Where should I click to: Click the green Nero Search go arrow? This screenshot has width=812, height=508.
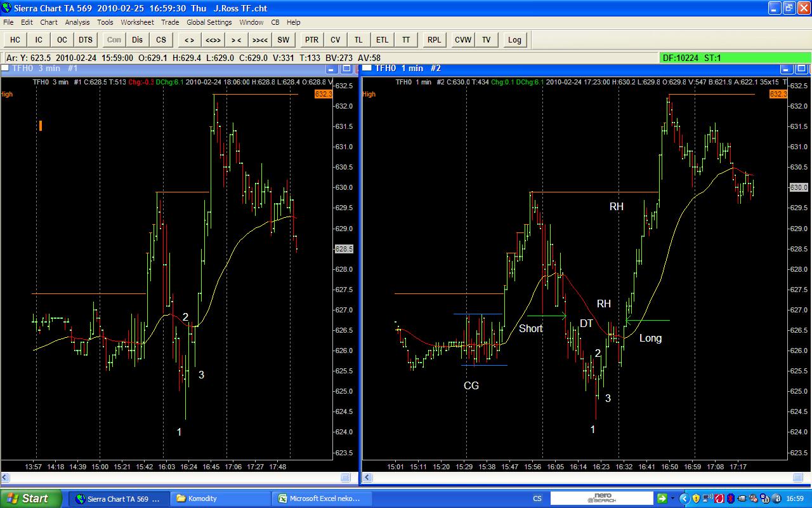(662, 498)
